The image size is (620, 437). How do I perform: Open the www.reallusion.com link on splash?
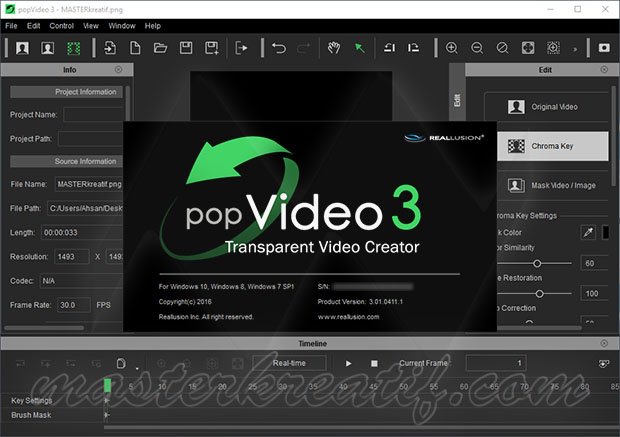coord(348,317)
